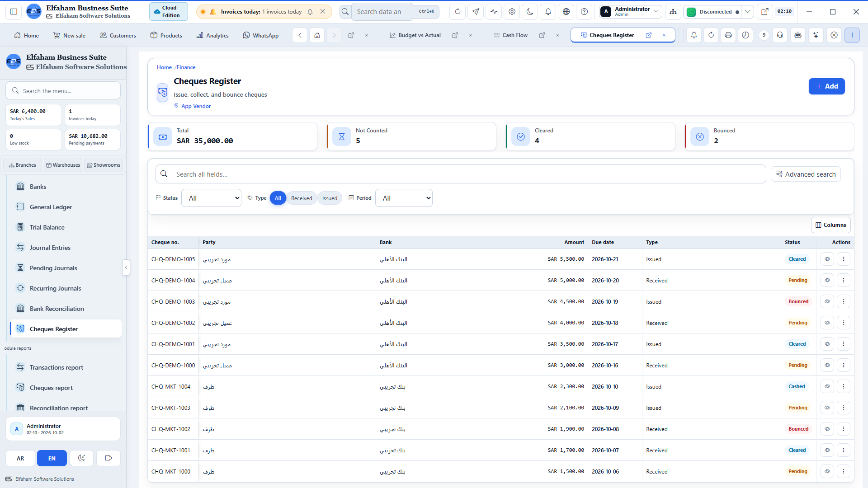The height and width of the screenshot is (488, 868).
Task: Open Bank Reconciliation in sidebar
Action: click(x=66, y=309)
